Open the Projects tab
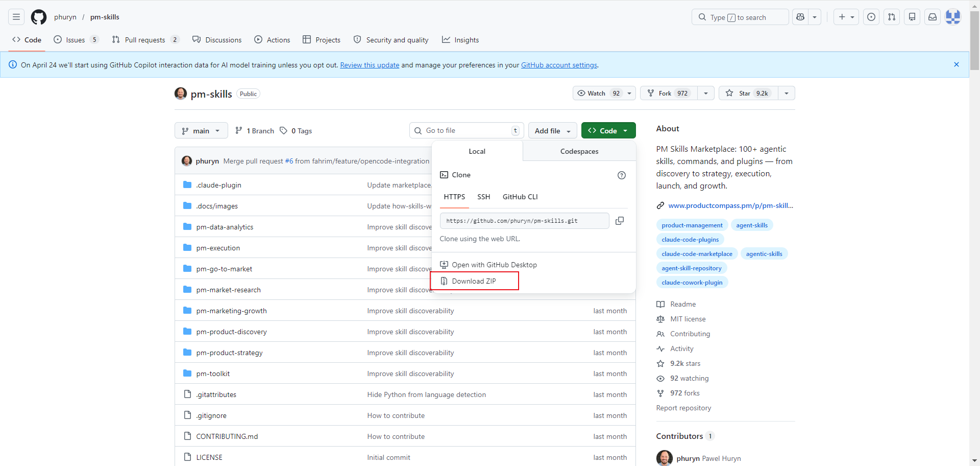This screenshot has height=466, width=980. pos(322,40)
